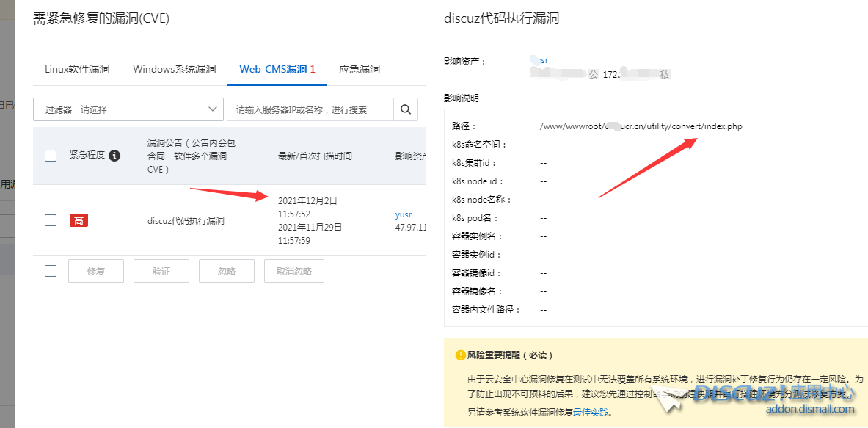
Task: Open the discuz代码执行漏洞 vulnerability entry
Action: pyautogui.click(x=186, y=221)
